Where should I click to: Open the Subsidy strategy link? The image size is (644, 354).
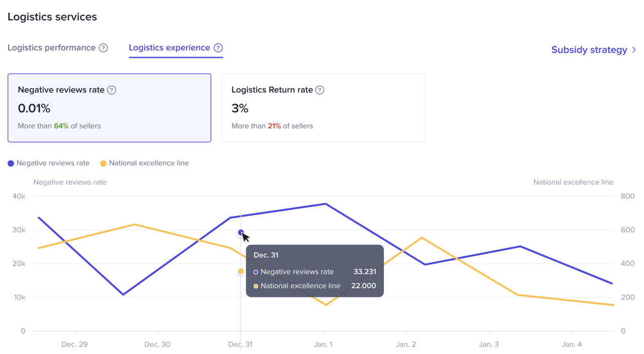[589, 50]
